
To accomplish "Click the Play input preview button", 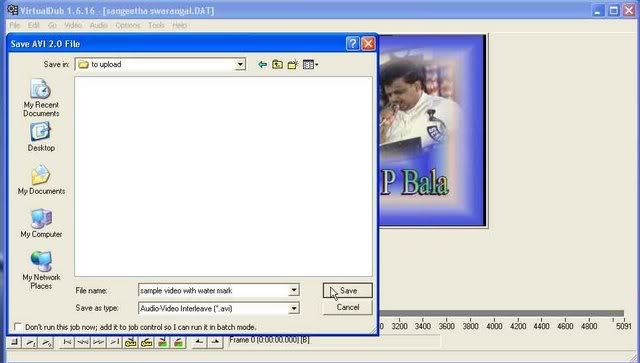I will point(31,342).
